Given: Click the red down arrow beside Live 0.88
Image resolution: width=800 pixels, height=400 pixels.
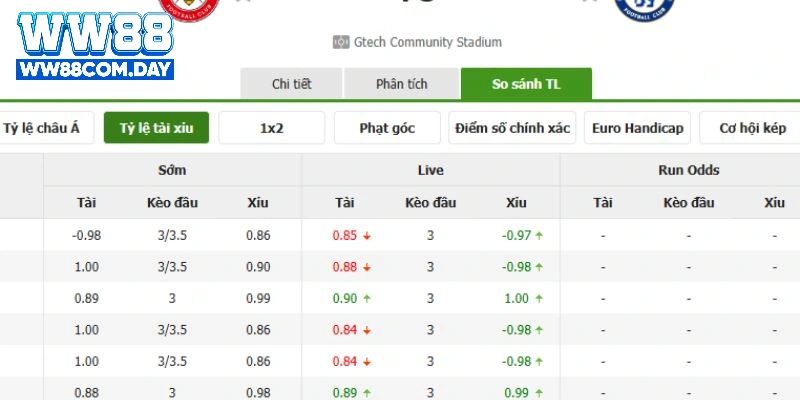Looking at the screenshot, I should click(x=368, y=267).
